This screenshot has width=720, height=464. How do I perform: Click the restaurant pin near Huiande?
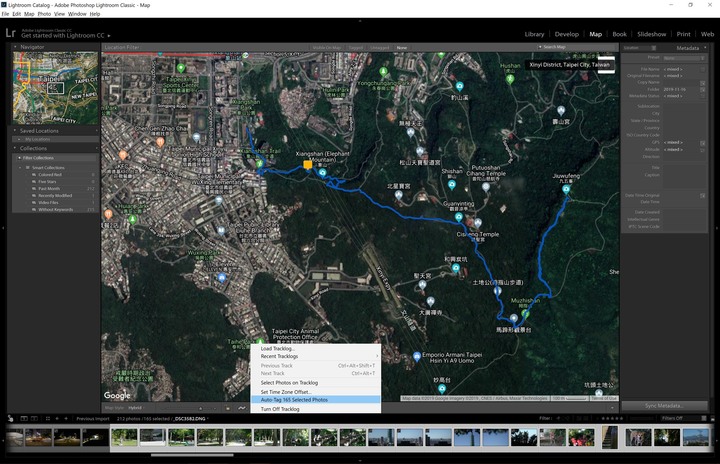pos(108,214)
